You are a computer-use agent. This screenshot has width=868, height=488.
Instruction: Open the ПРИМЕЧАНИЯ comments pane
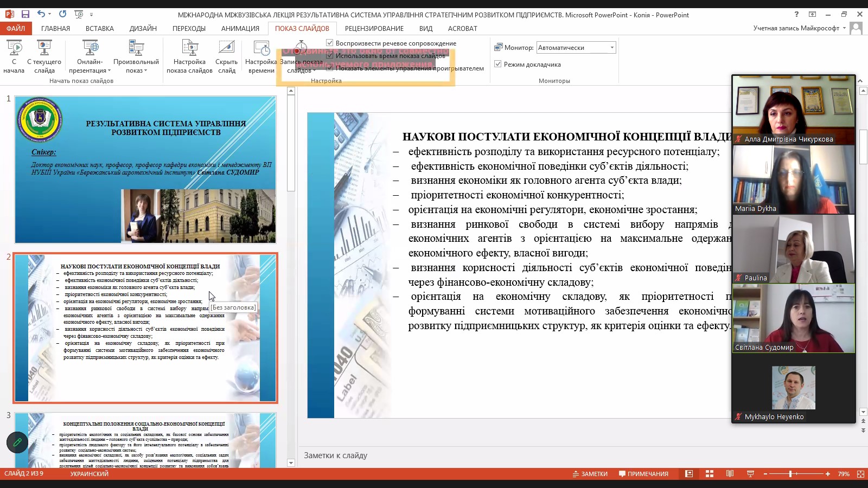[643, 474]
